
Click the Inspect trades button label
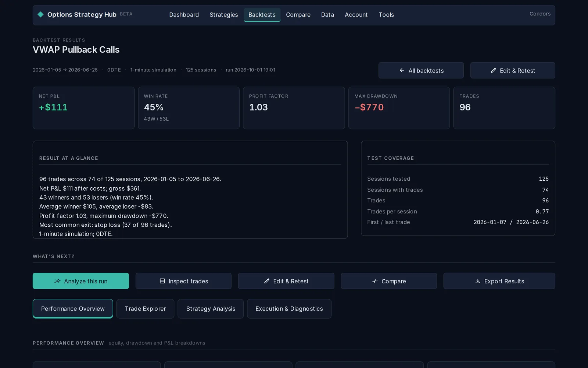click(x=188, y=281)
